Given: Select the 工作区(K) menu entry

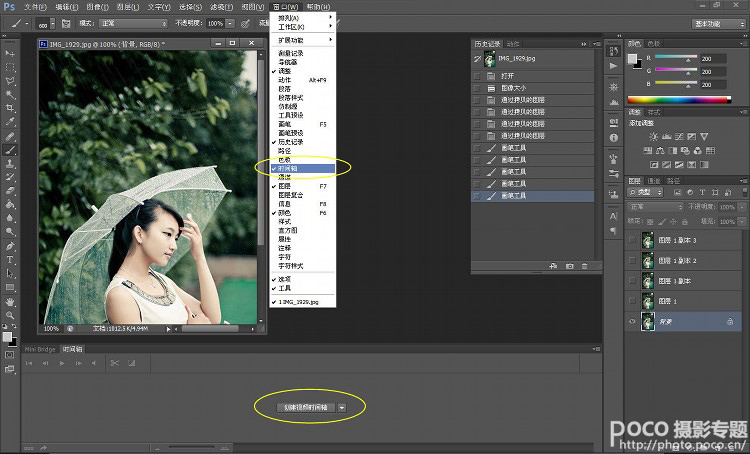Looking at the screenshot, I should (x=302, y=27).
